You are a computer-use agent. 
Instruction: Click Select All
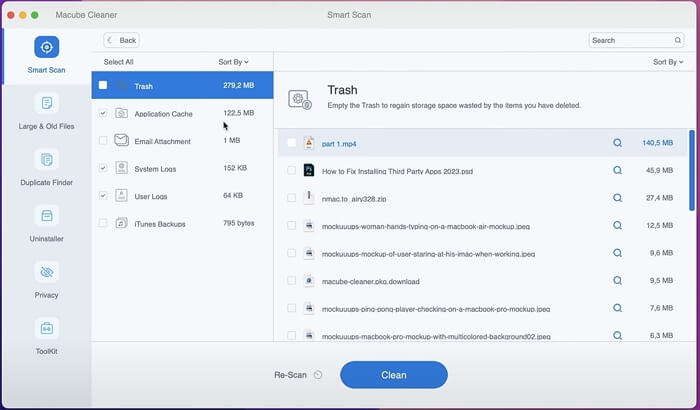[x=118, y=62]
